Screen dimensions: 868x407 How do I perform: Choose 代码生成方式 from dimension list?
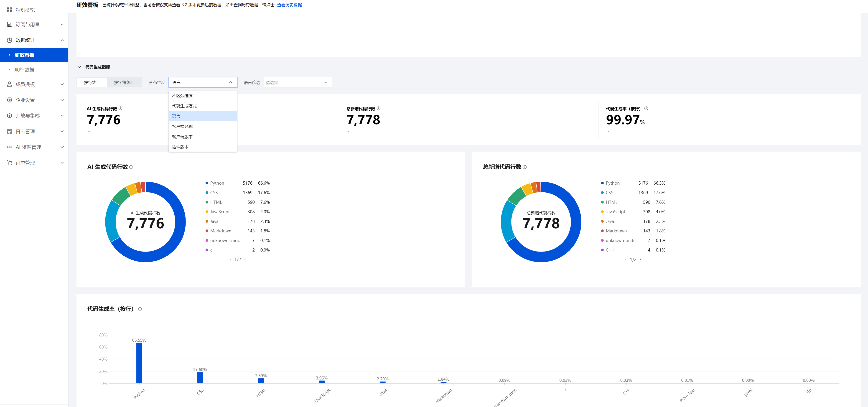pyautogui.click(x=184, y=106)
